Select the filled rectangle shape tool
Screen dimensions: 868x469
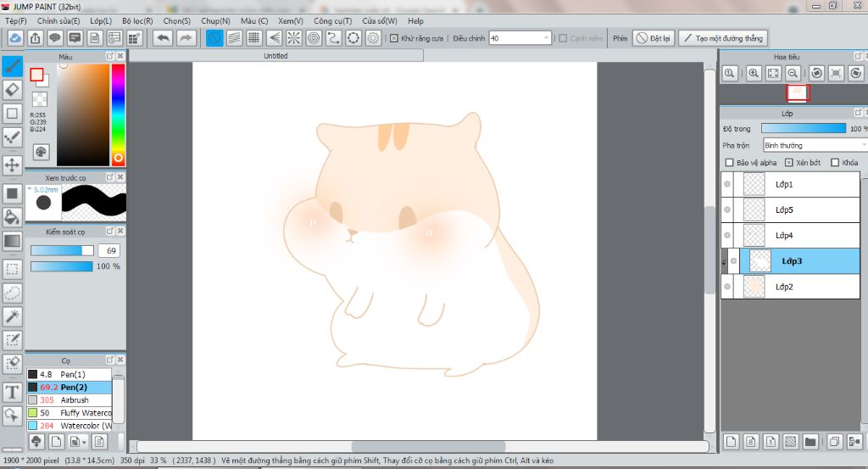point(12,193)
